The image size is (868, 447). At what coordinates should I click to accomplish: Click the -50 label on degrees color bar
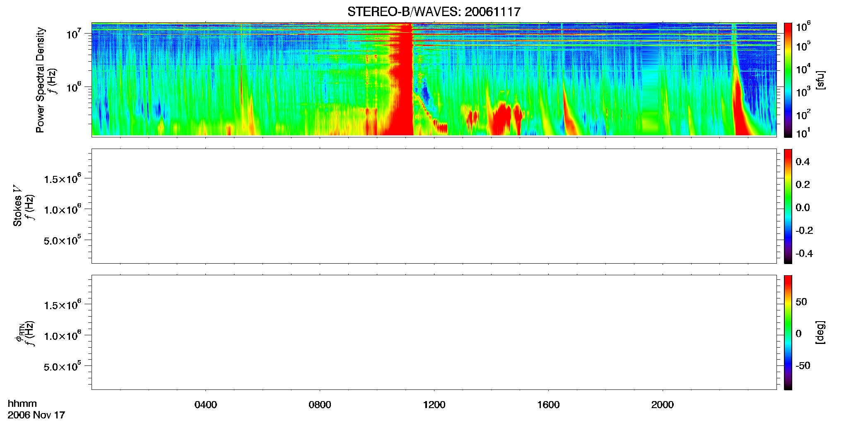[x=803, y=365]
